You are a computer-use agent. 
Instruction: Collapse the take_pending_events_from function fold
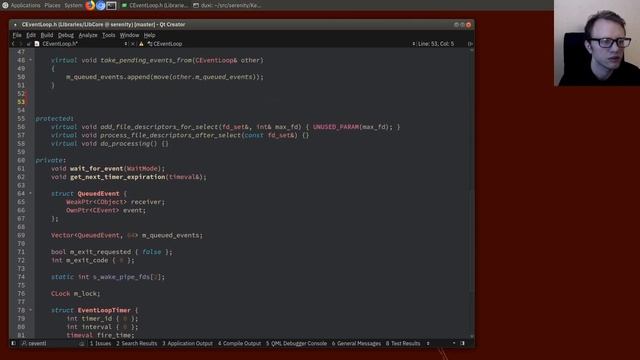(x=30, y=60)
